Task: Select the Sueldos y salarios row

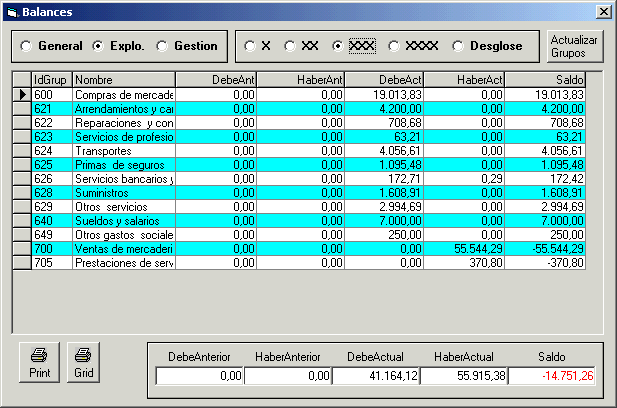Action: point(123,220)
